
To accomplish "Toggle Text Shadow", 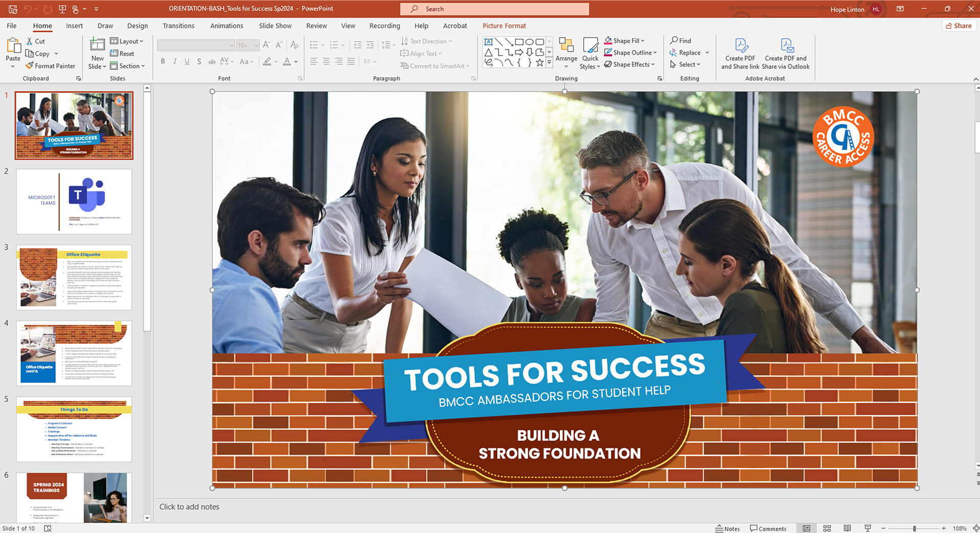I will (199, 61).
